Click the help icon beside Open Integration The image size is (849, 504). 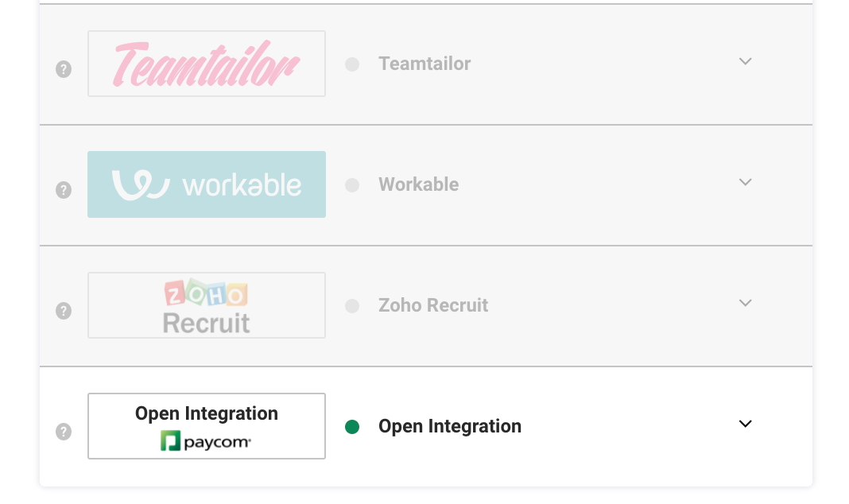pyautogui.click(x=64, y=432)
